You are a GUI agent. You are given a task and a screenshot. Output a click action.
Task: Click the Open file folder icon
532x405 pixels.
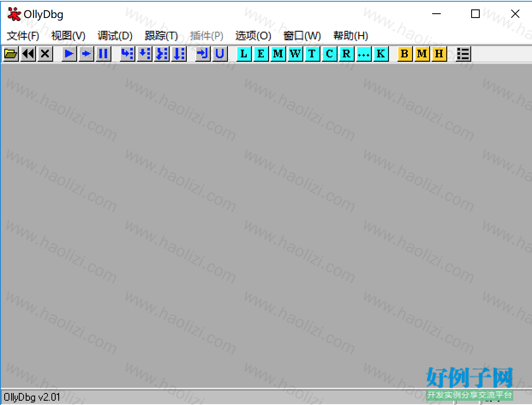(x=11, y=54)
